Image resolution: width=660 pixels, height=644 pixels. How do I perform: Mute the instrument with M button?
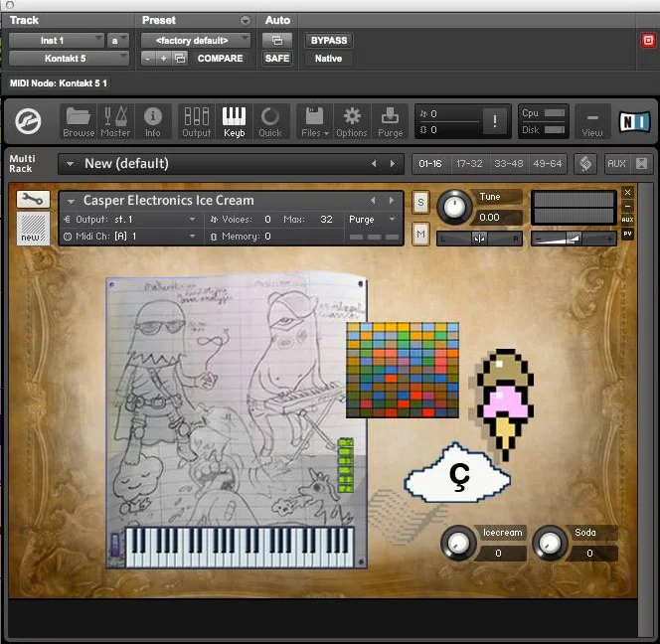(x=420, y=234)
